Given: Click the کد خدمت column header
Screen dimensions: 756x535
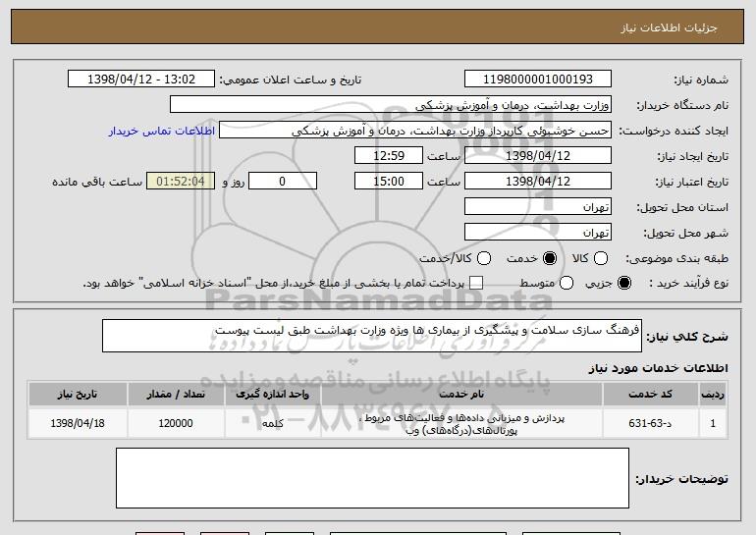Looking at the screenshot, I should pos(650,395).
